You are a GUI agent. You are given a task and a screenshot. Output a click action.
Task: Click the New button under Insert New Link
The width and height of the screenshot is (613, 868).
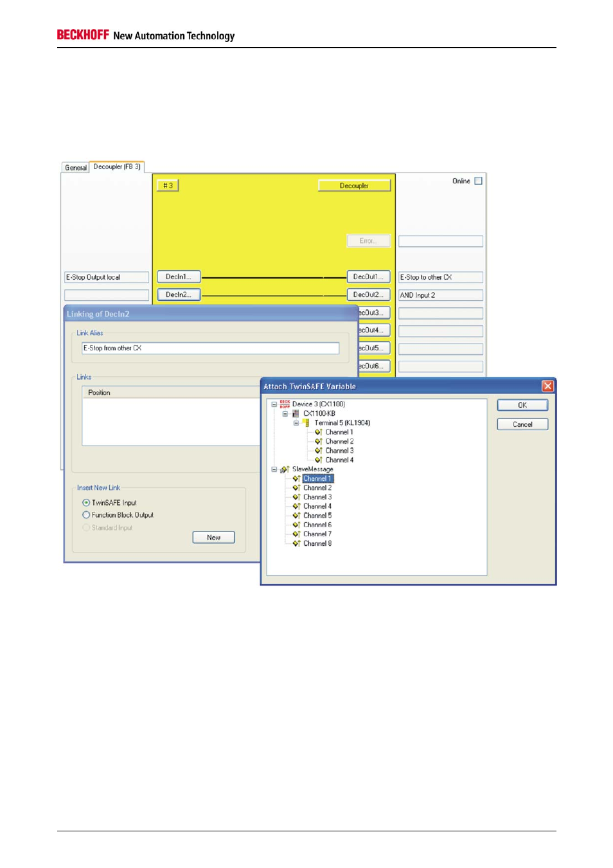(213, 538)
